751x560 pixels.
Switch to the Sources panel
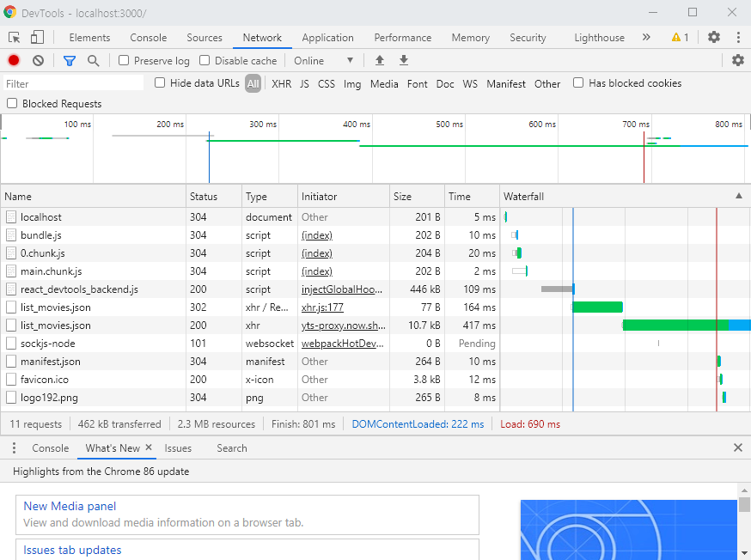pos(205,38)
